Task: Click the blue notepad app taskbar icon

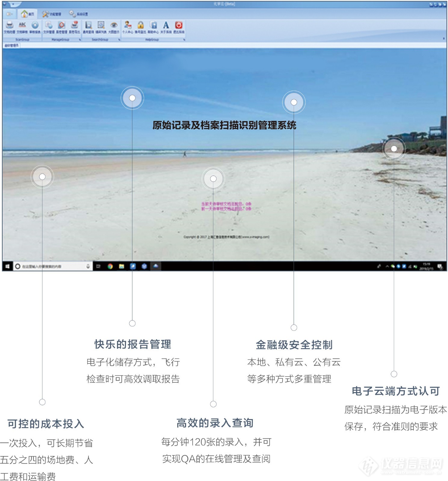Action: pyautogui.click(x=133, y=266)
